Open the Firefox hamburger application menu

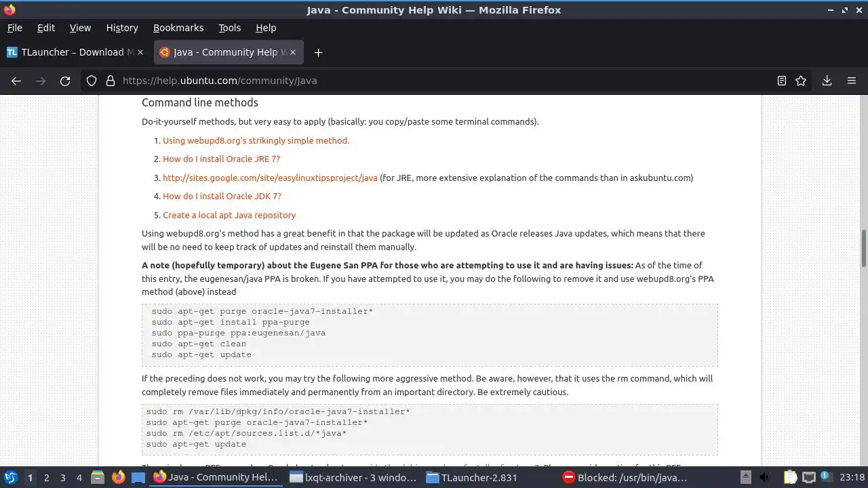click(852, 81)
